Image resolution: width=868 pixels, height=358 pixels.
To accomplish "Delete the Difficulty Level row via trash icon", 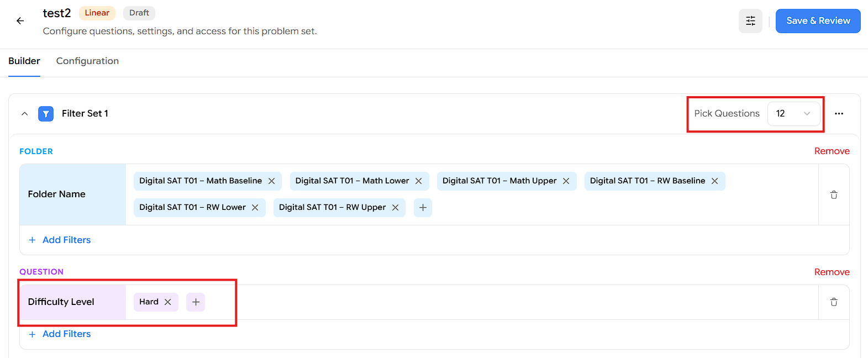I will coord(834,302).
